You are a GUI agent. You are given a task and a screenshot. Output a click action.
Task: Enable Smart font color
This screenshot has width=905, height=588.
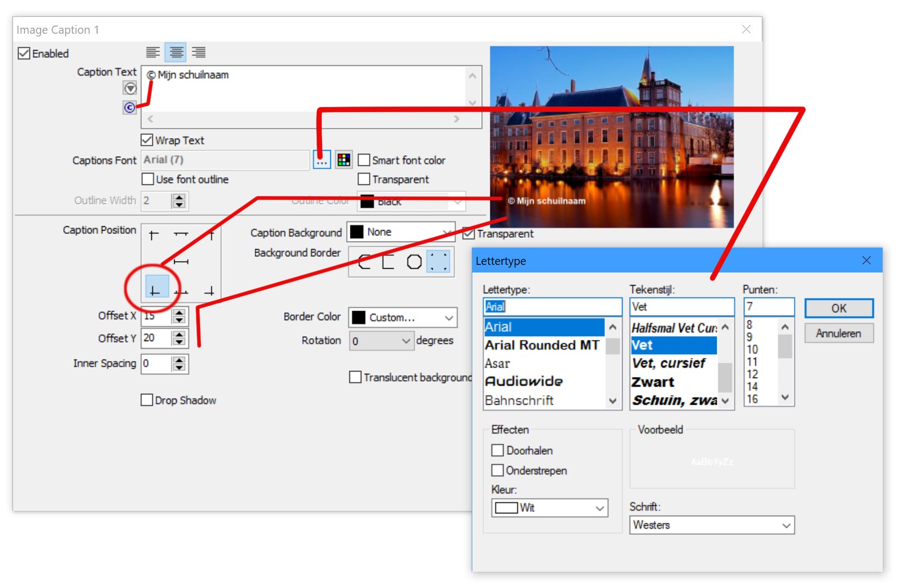(x=364, y=160)
